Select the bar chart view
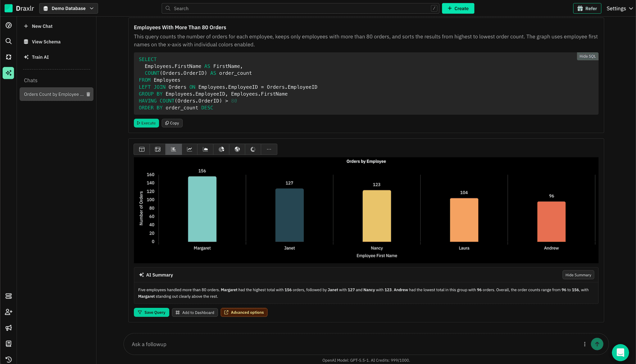The width and height of the screenshot is (636, 364). coord(174,149)
